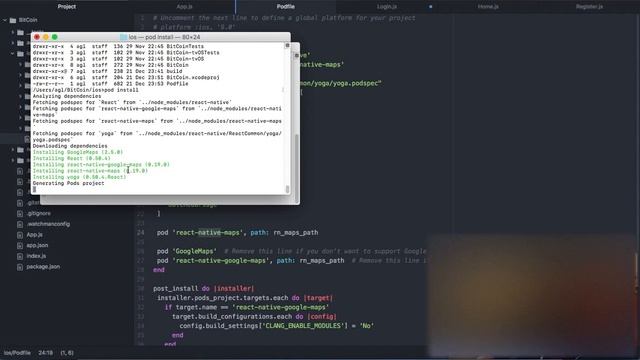Image resolution: width=640 pixels, height=360 pixels.
Task: Click the BitCoin.xcodeproj row in terminal listing
Action: [x=126, y=78]
